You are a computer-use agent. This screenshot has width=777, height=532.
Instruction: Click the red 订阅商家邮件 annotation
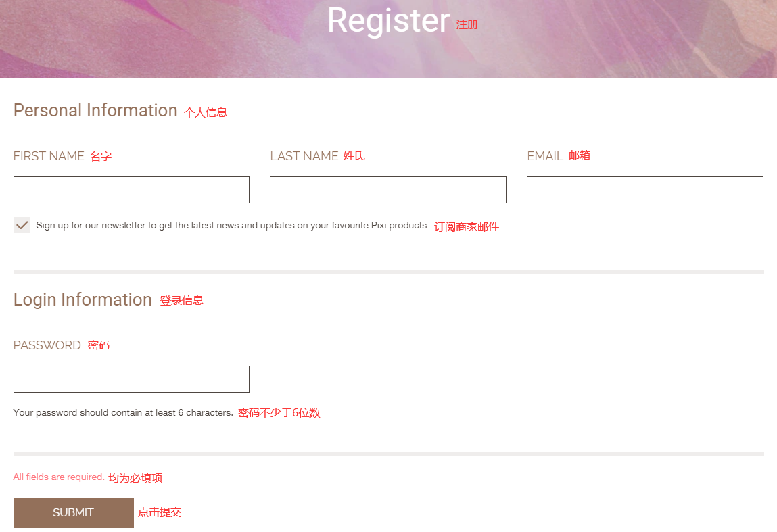click(x=467, y=227)
